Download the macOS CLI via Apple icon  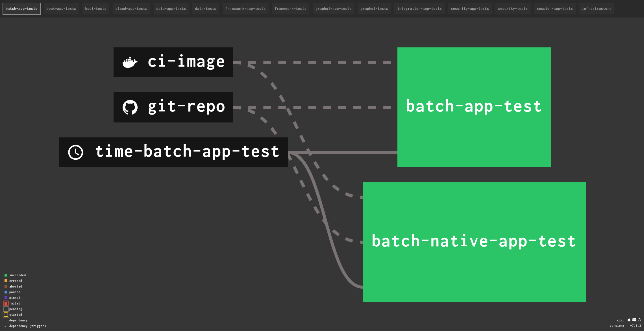[x=629, y=320]
